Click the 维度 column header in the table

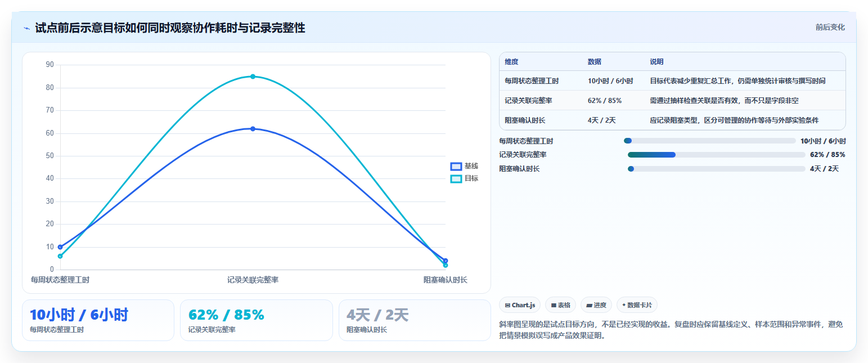511,61
